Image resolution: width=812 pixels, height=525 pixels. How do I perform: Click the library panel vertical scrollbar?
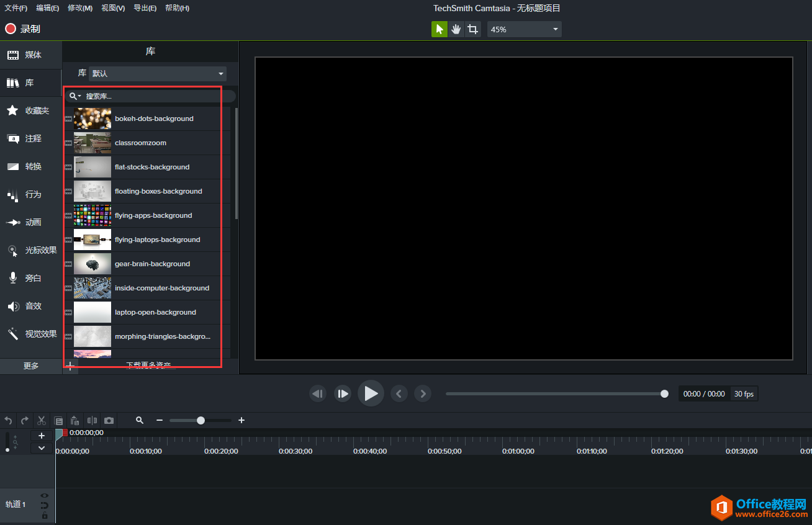(237, 163)
